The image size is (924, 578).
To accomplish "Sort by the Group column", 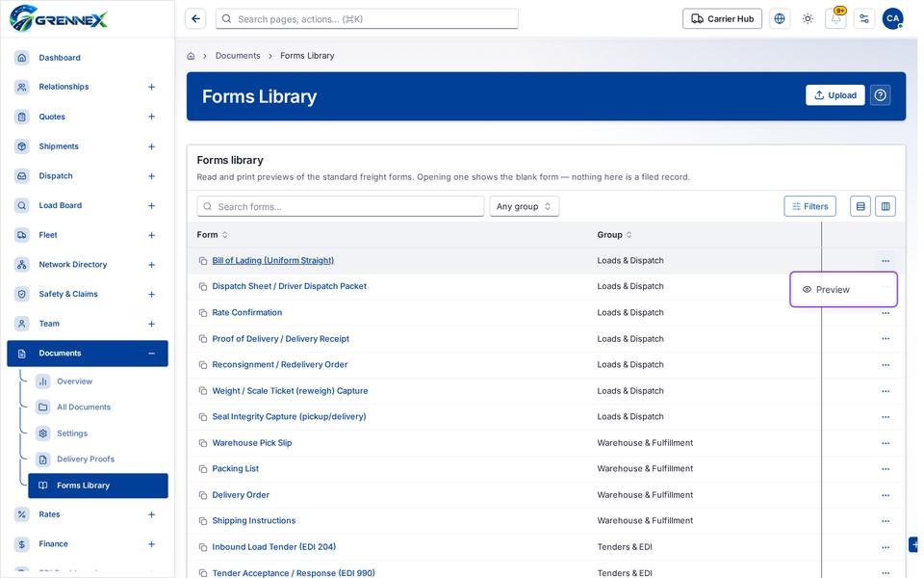I will click(x=615, y=235).
